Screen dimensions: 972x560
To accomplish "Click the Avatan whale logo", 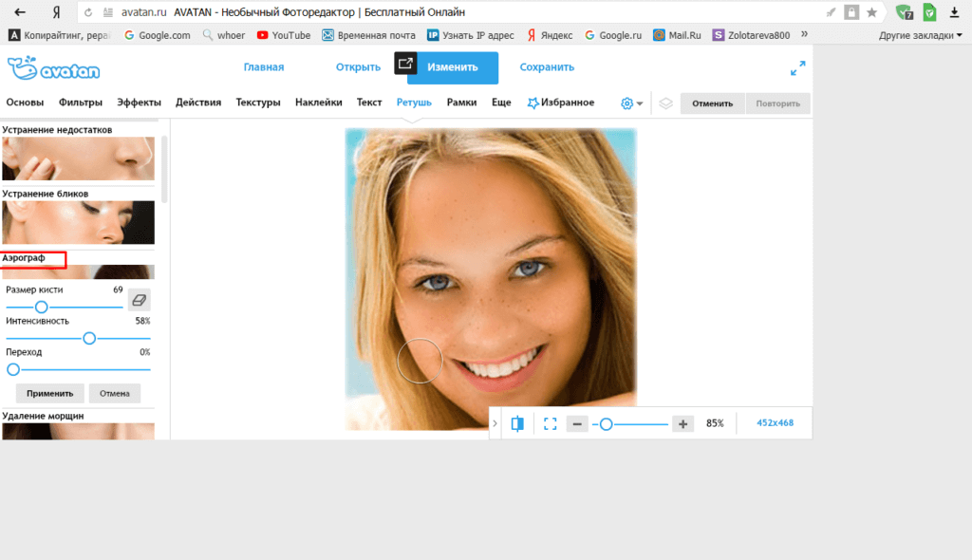I will [x=53, y=68].
